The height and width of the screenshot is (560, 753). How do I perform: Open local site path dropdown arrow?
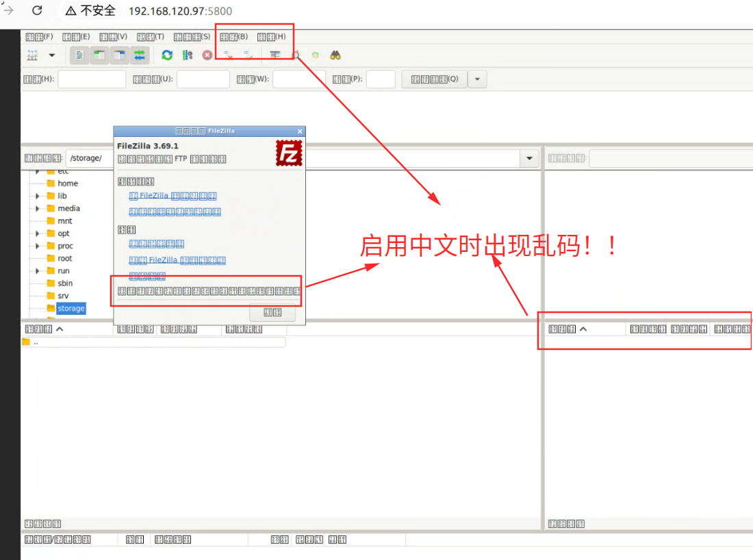tap(529, 159)
